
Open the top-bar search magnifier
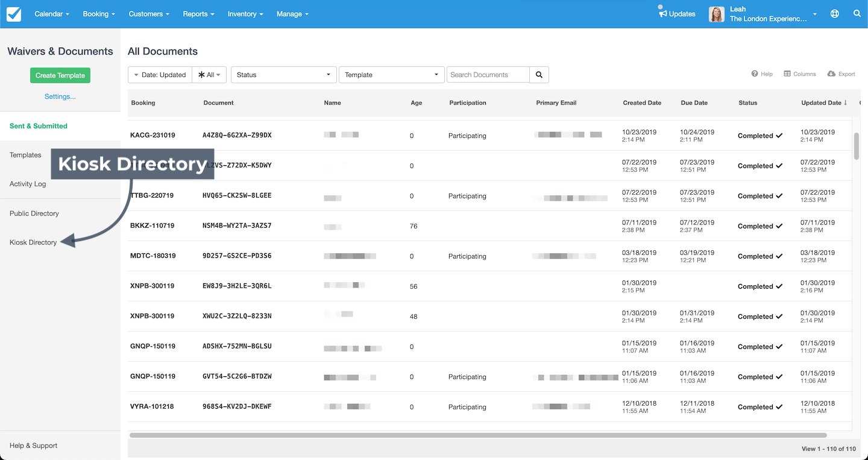pos(857,14)
